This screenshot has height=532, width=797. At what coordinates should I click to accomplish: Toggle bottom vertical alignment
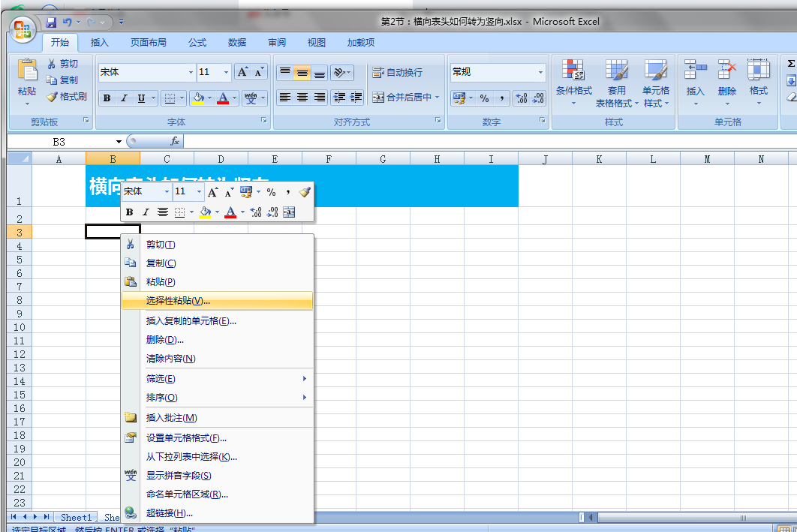coord(319,73)
